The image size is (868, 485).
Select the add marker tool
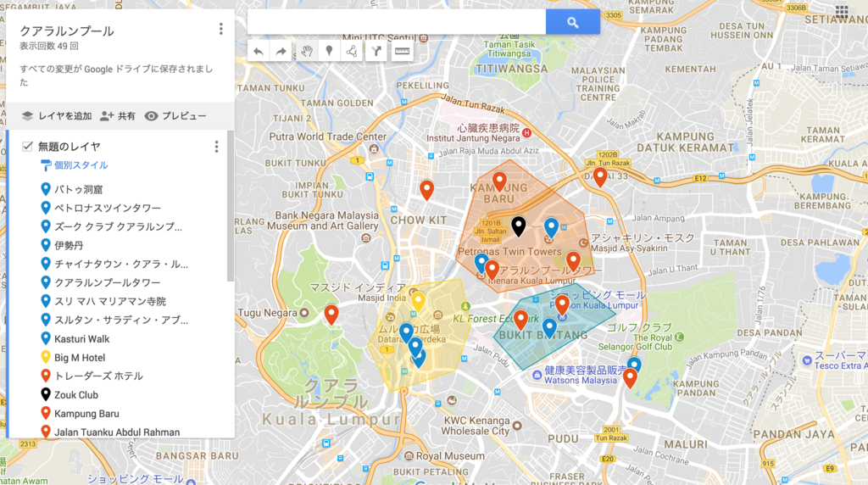point(330,52)
